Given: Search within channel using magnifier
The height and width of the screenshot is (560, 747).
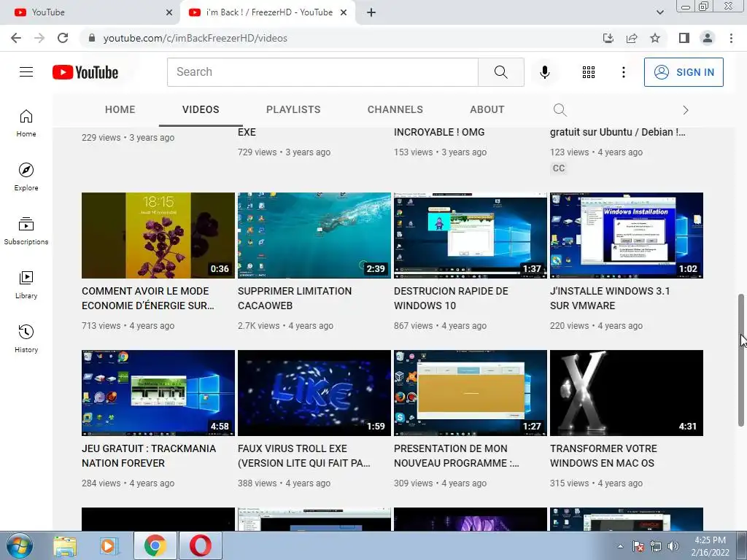Looking at the screenshot, I should (560, 110).
